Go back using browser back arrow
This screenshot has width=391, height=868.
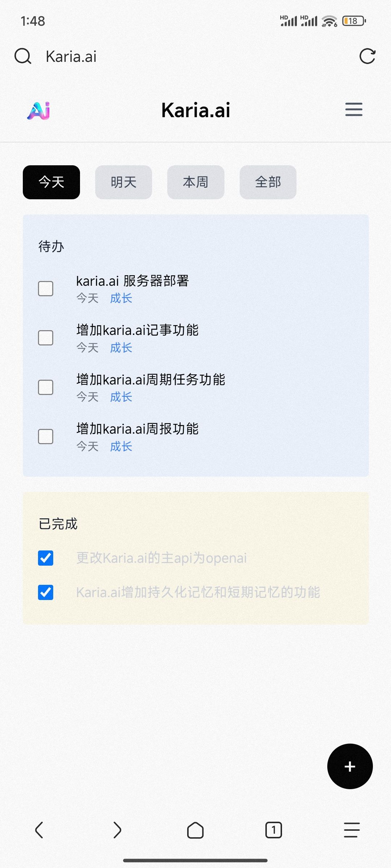click(39, 830)
